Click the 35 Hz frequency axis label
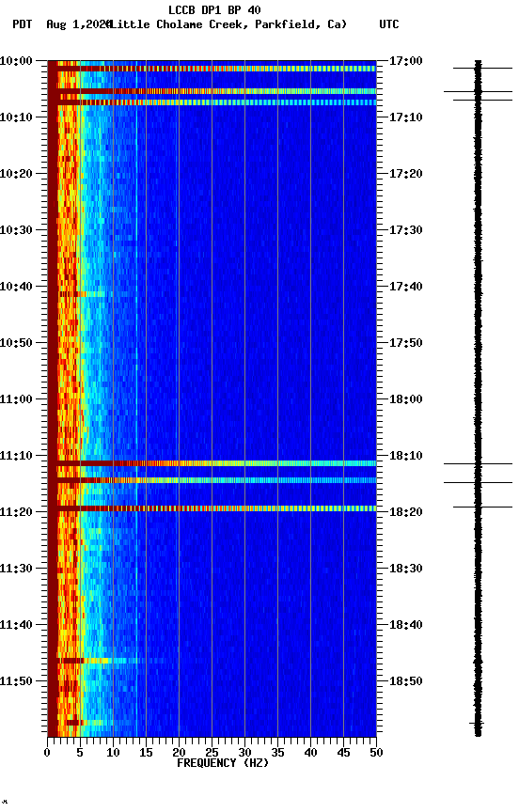519x812 pixels. [277, 753]
